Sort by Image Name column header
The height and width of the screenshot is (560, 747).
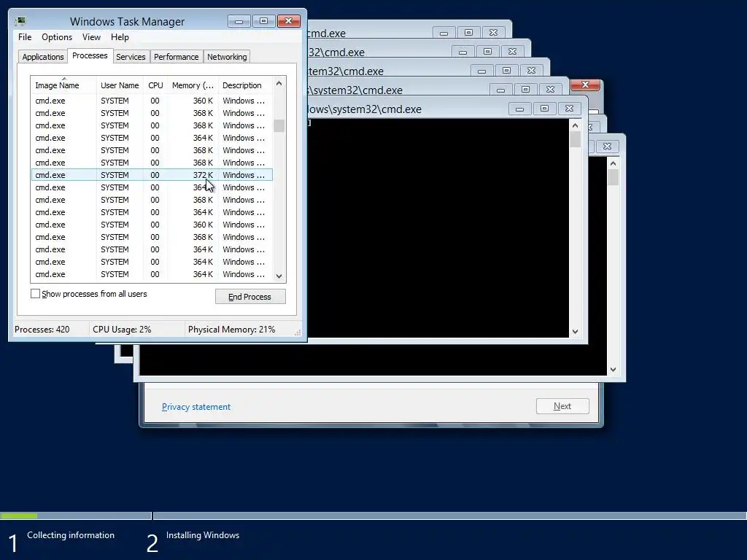point(64,85)
